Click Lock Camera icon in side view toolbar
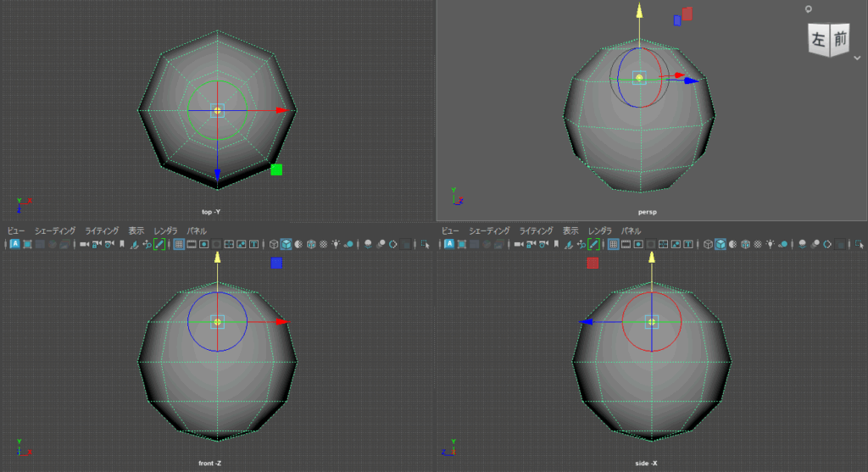 [532, 244]
